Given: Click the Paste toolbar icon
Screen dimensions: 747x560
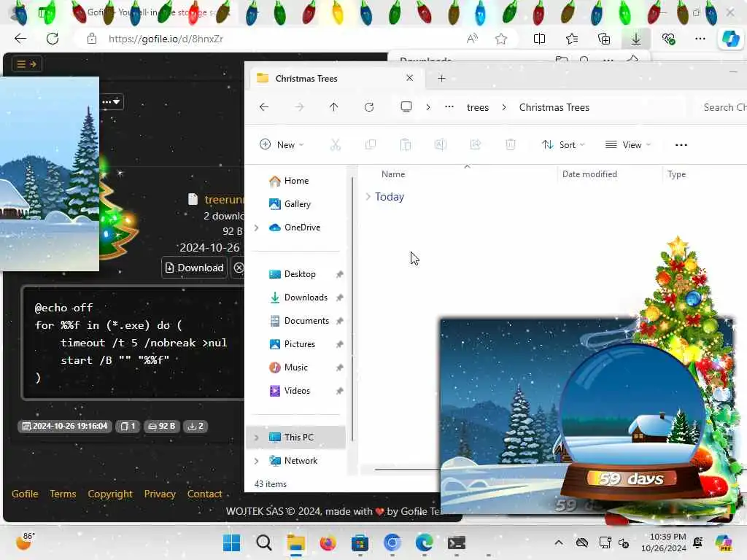Looking at the screenshot, I should pos(406,145).
